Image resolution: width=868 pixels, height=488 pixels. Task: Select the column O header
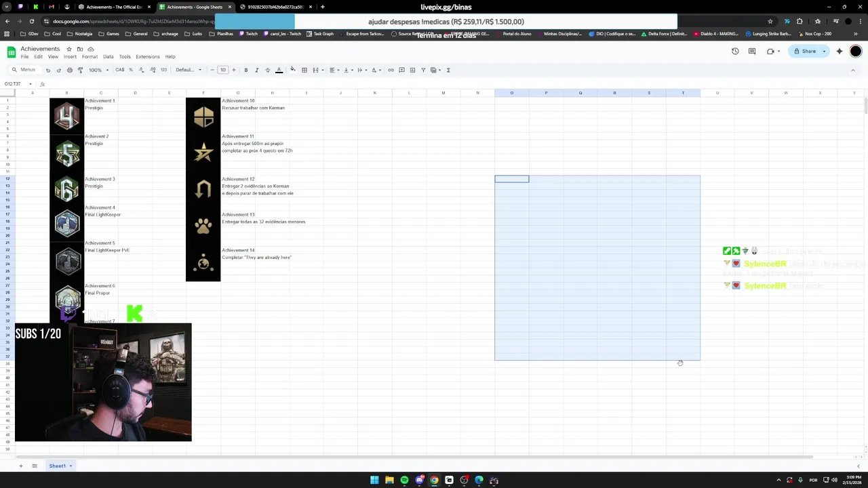[x=512, y=93]
